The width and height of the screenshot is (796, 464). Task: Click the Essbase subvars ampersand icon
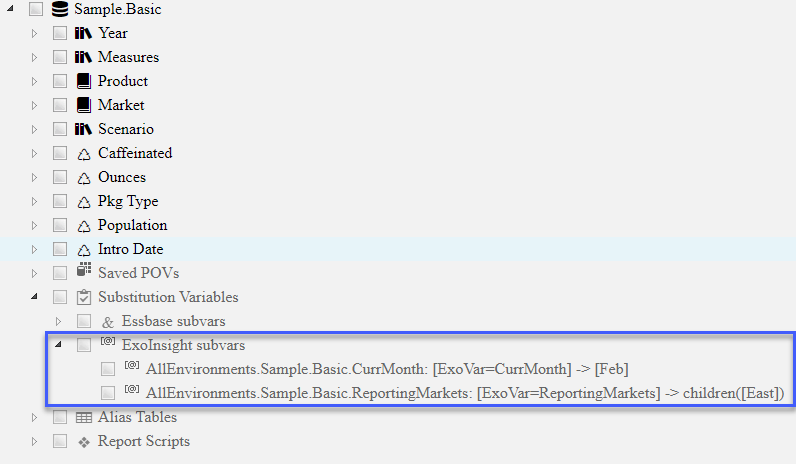tap(108, 322)
